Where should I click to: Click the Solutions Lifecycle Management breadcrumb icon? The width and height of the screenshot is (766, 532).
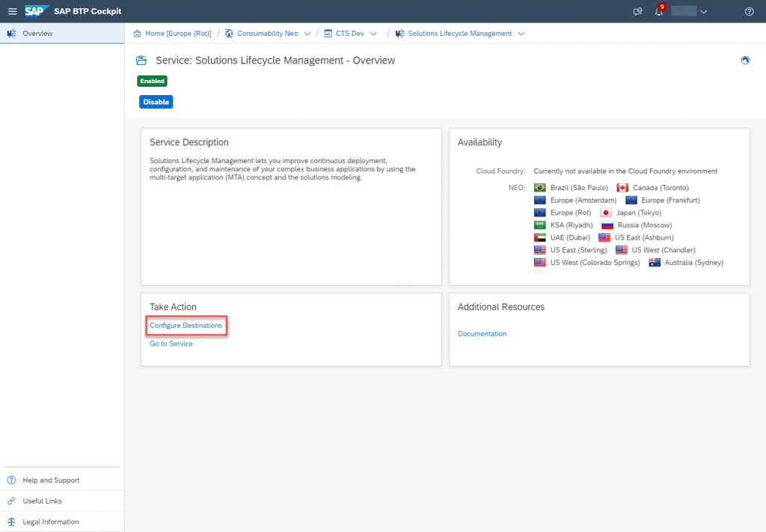pyautogui.click(x=399, y=33)
